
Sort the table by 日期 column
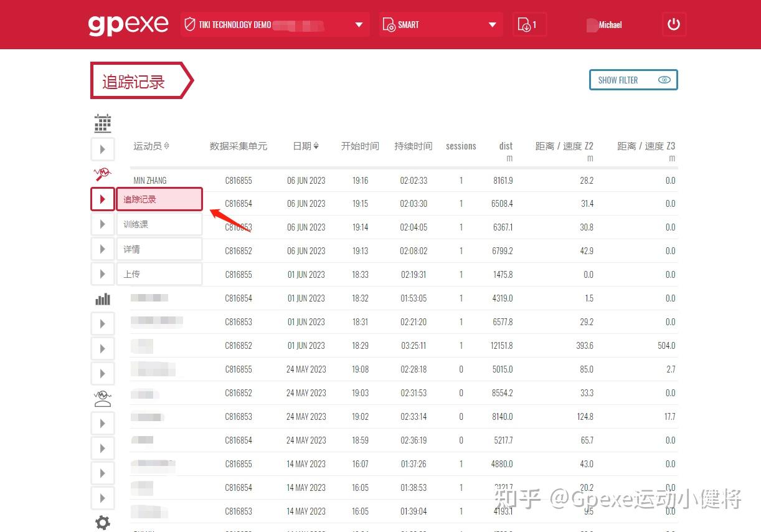click(x=306, y=146)
